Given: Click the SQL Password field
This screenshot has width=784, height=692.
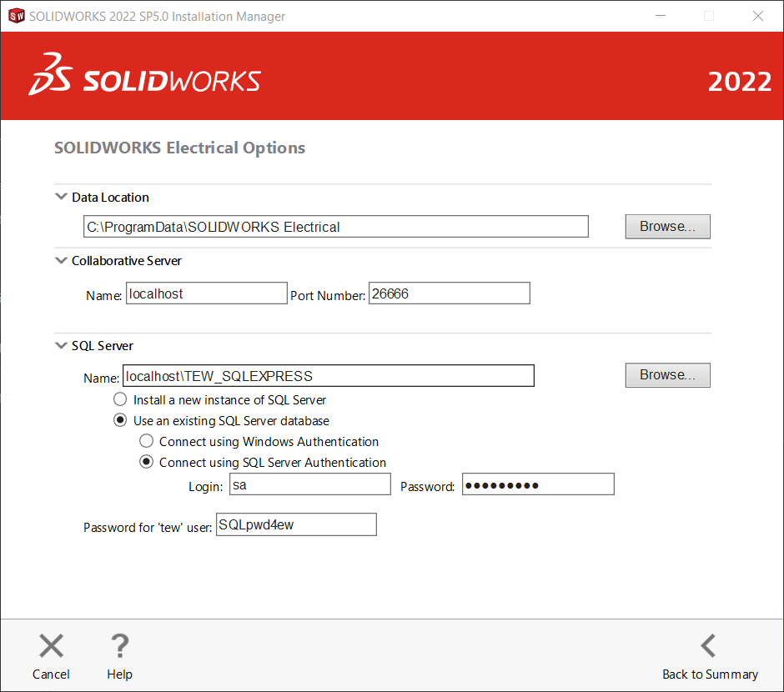Looking at the screenshot, I should (x=538, y=484).
